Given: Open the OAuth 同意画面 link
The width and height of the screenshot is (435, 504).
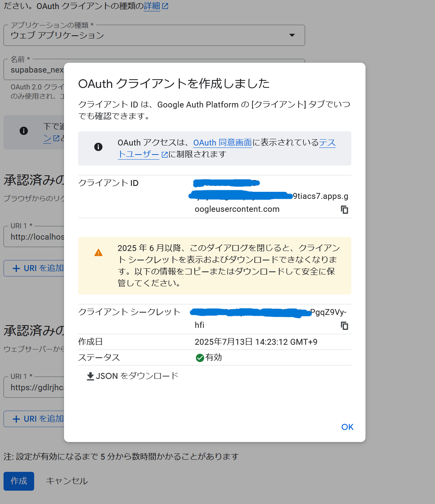Looking at the screenshot, I should pos(222,143).
